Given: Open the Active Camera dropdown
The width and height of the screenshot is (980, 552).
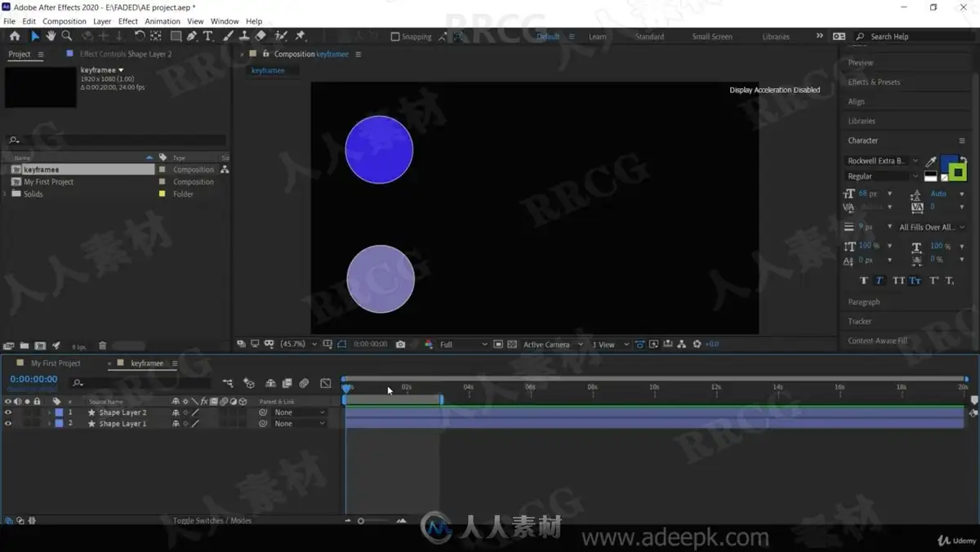Looking at the screenshot, I should tap(554, 345).
